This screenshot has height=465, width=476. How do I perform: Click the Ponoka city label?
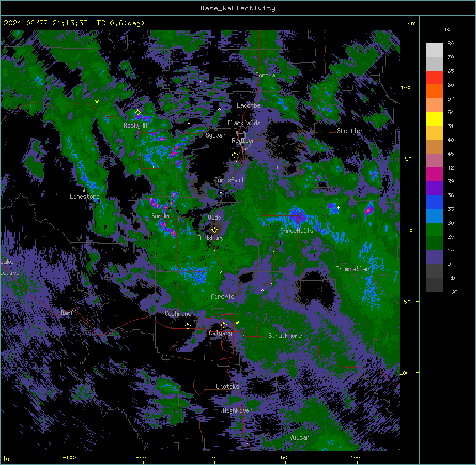(265, 75)
